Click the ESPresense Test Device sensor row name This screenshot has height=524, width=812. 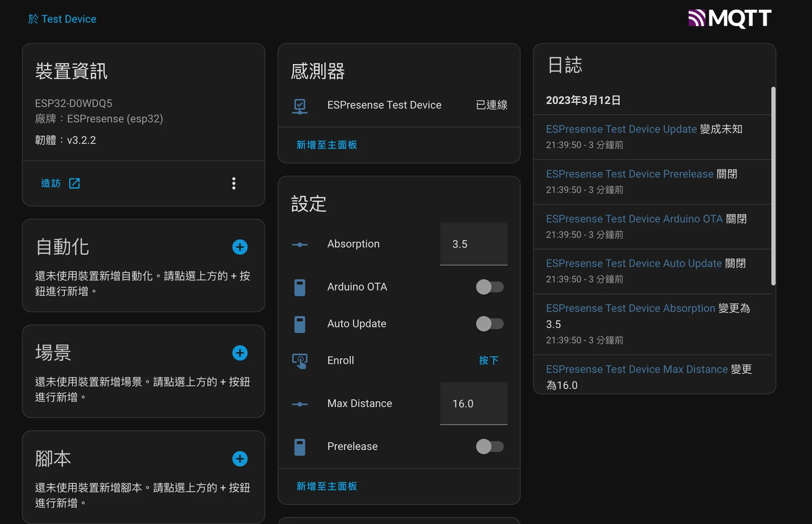(384, 105)
